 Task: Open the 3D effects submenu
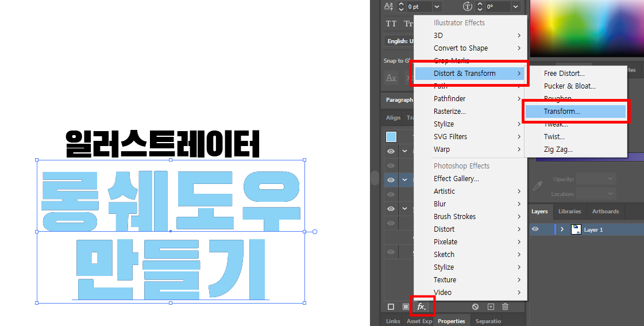tap(471, 35)
